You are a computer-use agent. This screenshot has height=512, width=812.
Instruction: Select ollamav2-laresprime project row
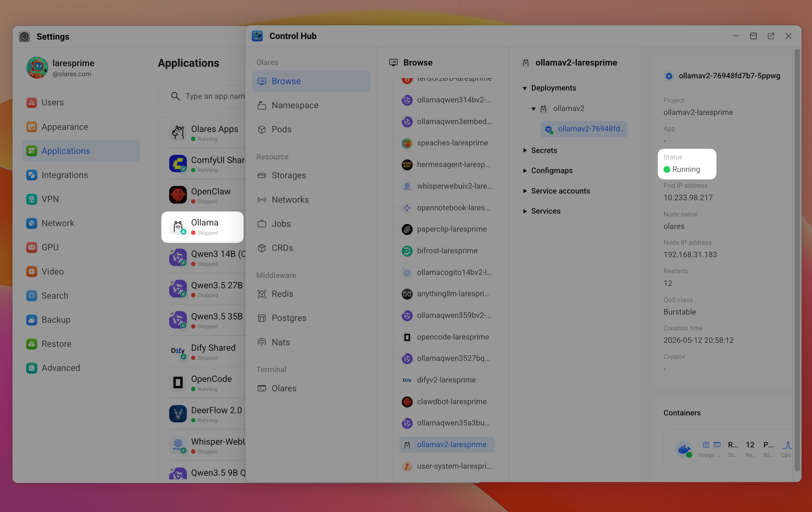click(x=447, y=445)
